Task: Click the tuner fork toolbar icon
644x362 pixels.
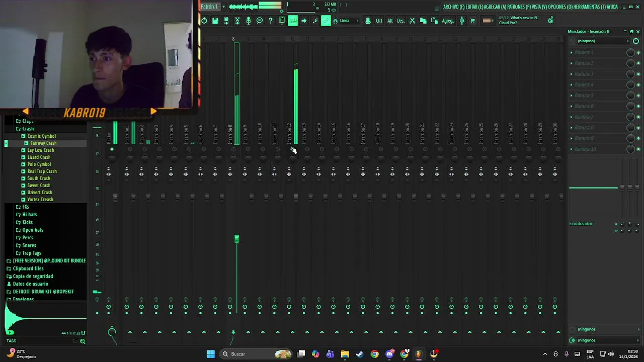Action: point(462,21)
